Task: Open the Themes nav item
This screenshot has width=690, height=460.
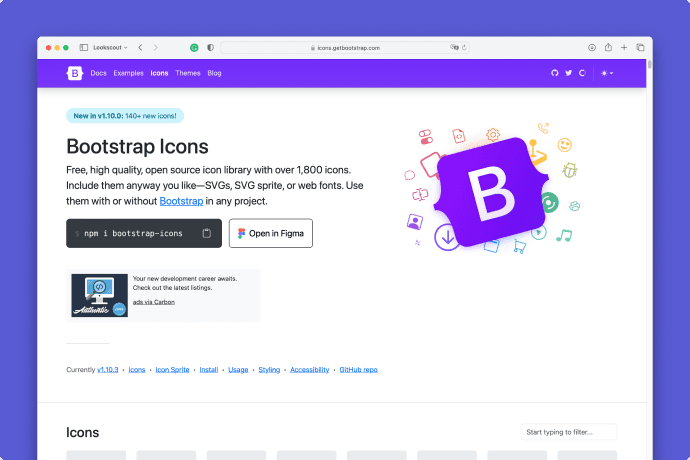Action: pyautogui.click(x=188, y=73)
